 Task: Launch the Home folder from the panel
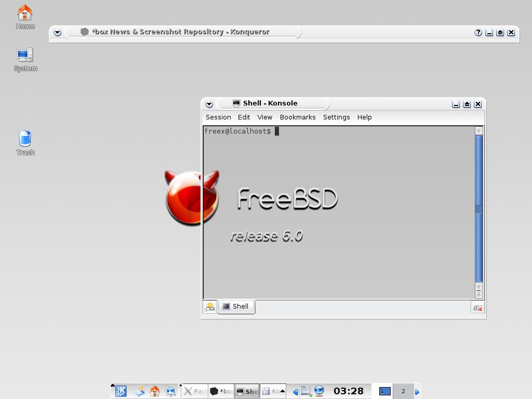(x=155, y=391)
